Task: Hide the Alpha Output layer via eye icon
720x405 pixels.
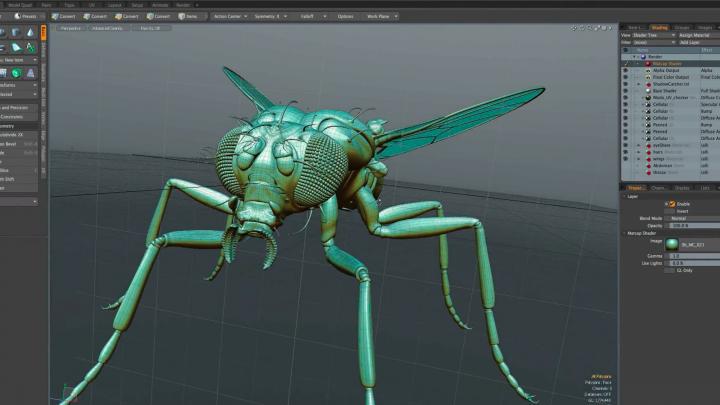Action: 626,70
